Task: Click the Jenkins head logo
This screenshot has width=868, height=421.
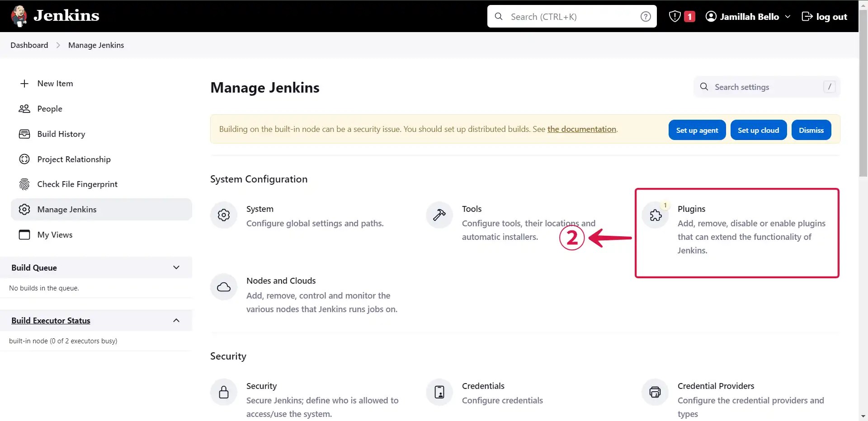Action: click(19, 15)
